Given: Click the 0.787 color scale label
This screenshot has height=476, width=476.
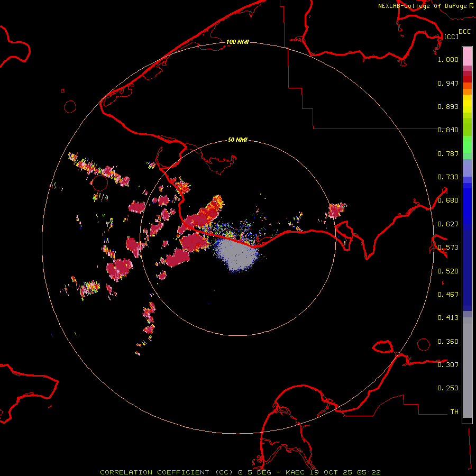Looking at the screenshot, I should pos(448,153).
